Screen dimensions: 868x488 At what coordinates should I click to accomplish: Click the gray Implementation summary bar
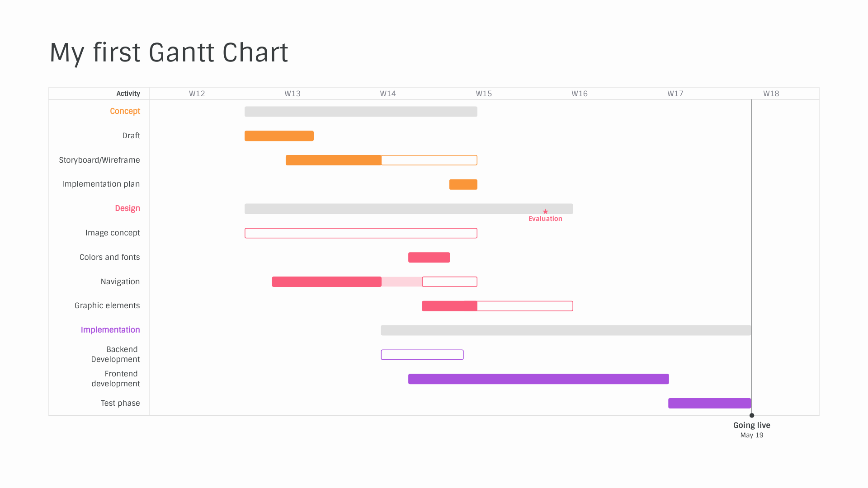pyautogui.click(x=566, y=330)
